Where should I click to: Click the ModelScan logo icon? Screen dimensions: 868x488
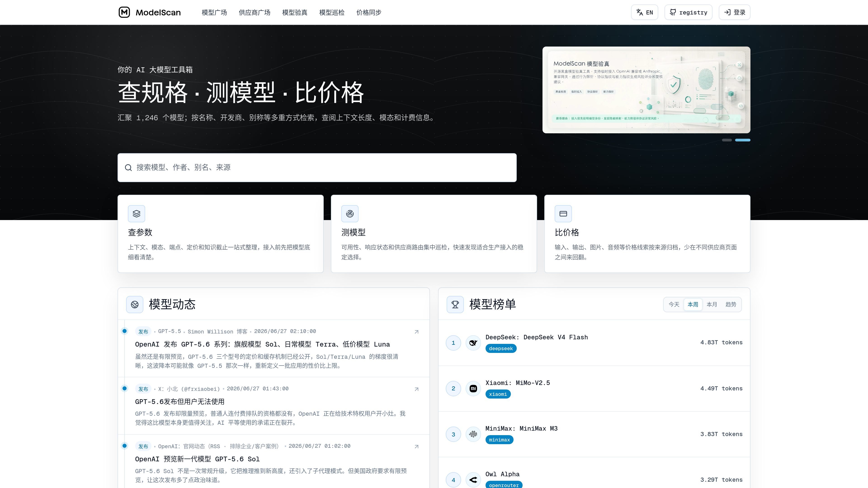click(124, 12)
